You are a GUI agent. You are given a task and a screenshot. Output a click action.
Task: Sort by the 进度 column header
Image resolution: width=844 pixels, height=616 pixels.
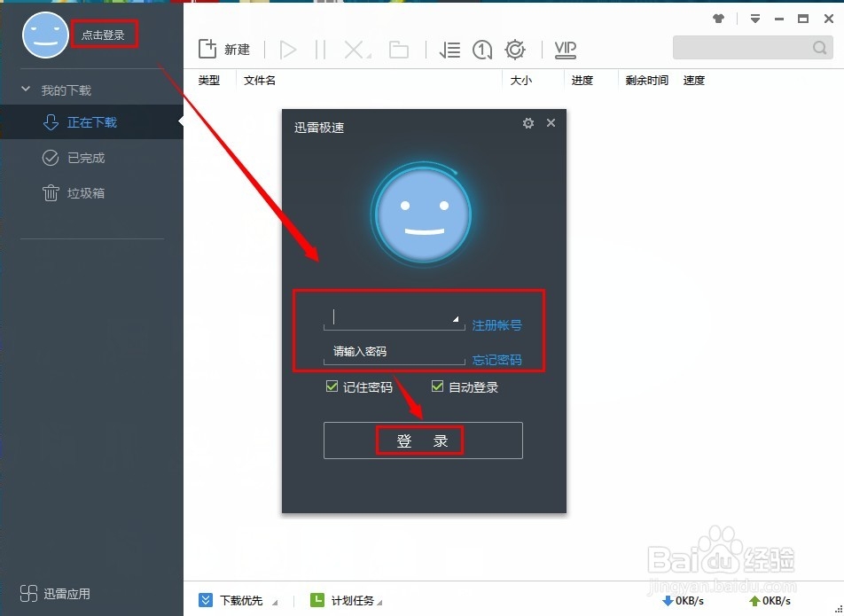pos(582,80)
